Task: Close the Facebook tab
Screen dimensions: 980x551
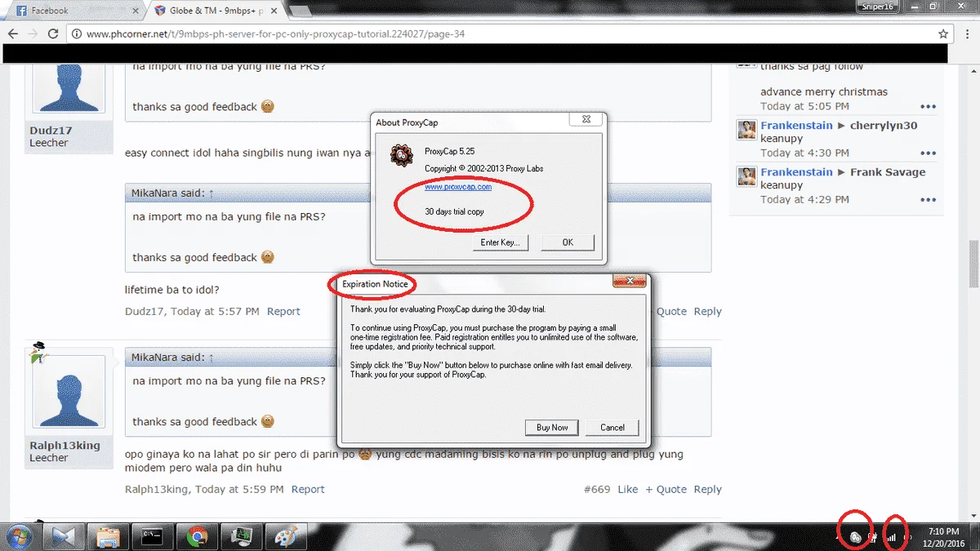Action: pyautogui.click(x=136, y=11)
